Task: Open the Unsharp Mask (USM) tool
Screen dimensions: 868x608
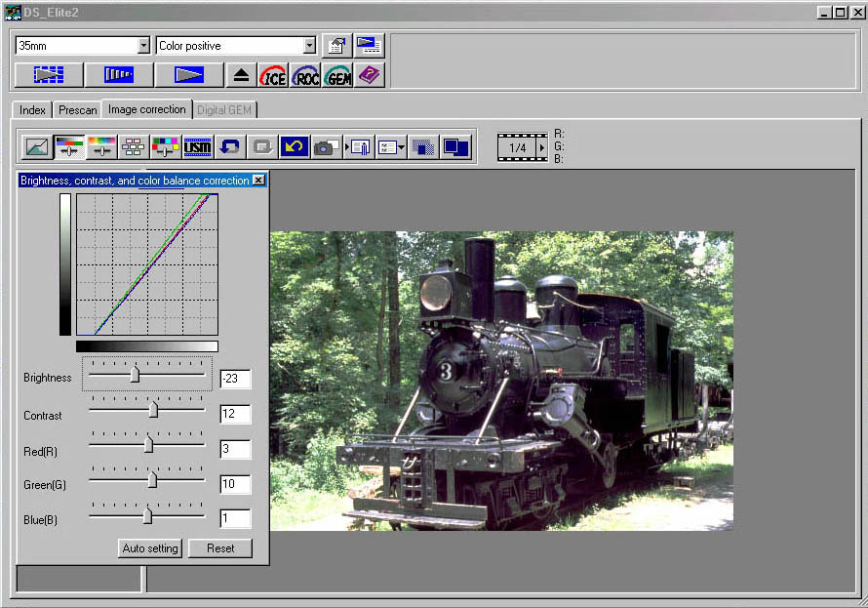Action: (x=197, y=147)
